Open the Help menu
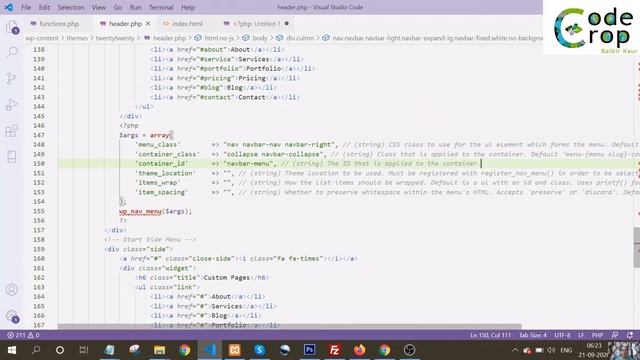This screenshot has width=640, height=360. (188, 7)
